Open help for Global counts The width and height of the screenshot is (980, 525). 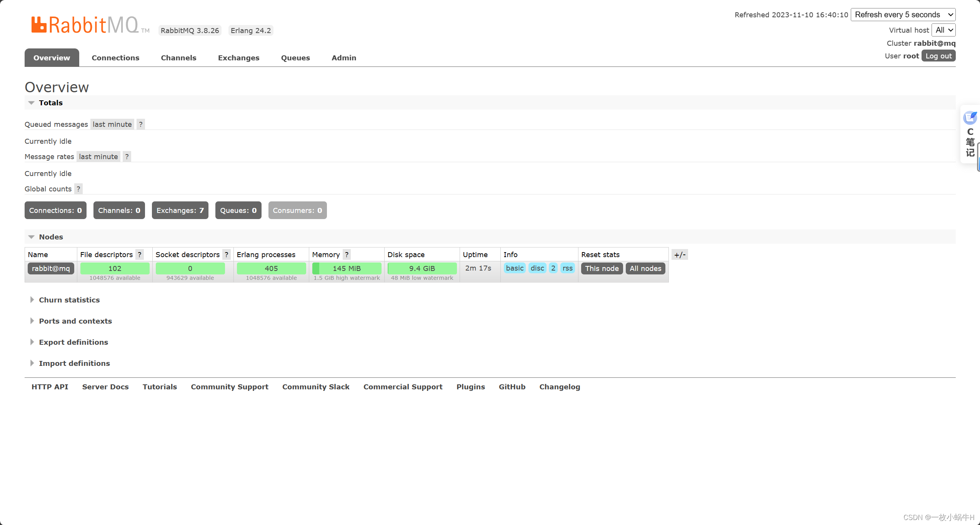(78, 189)
